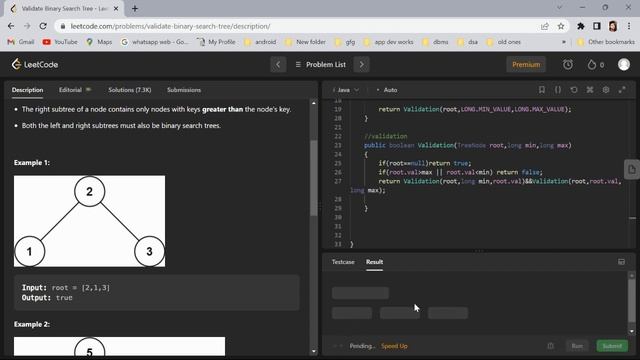This screenshot has width=640, height=360.
Task: Open the Gmail bookmark
Action: 21,42
